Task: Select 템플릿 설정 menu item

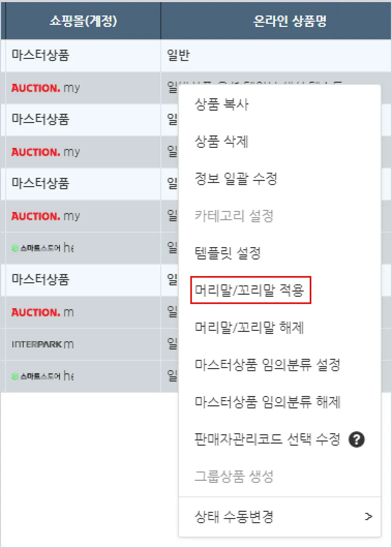Action: [228, 253]
